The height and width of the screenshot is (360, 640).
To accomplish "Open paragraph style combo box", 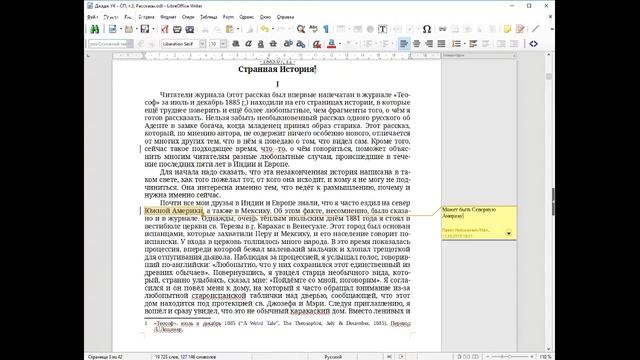I will click(x=111, y=44).
